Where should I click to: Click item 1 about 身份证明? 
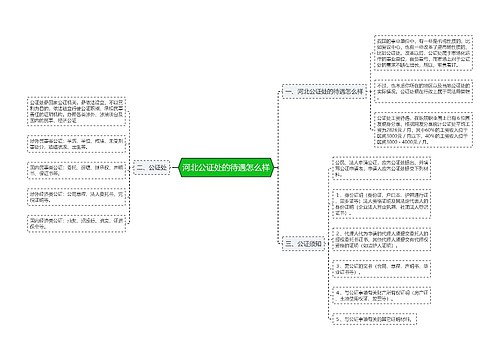pos(382,204)
